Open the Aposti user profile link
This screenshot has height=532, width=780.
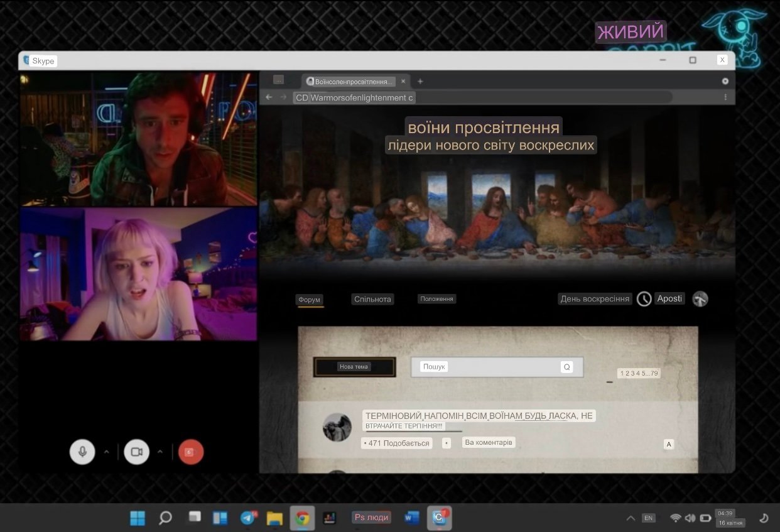[x=669, y=298]
